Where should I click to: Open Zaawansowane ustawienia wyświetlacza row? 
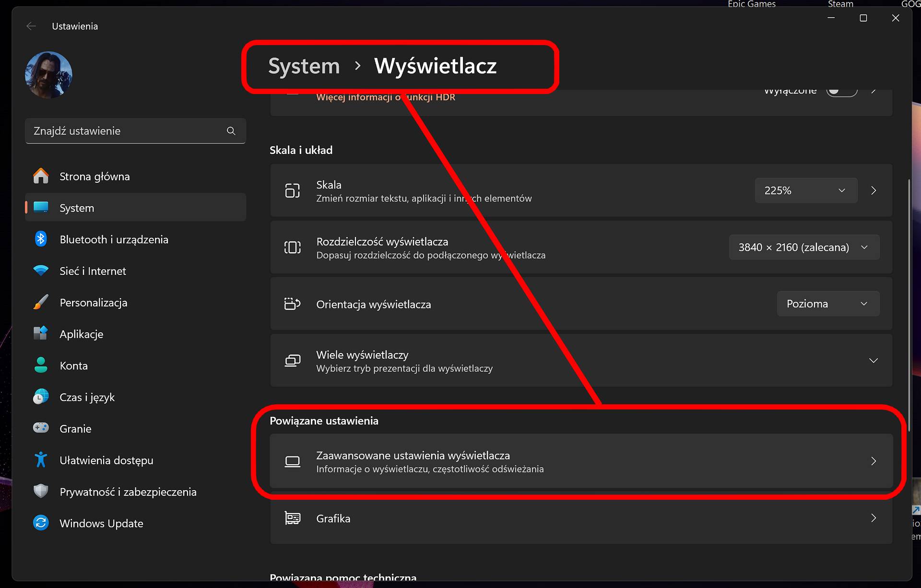581,461
